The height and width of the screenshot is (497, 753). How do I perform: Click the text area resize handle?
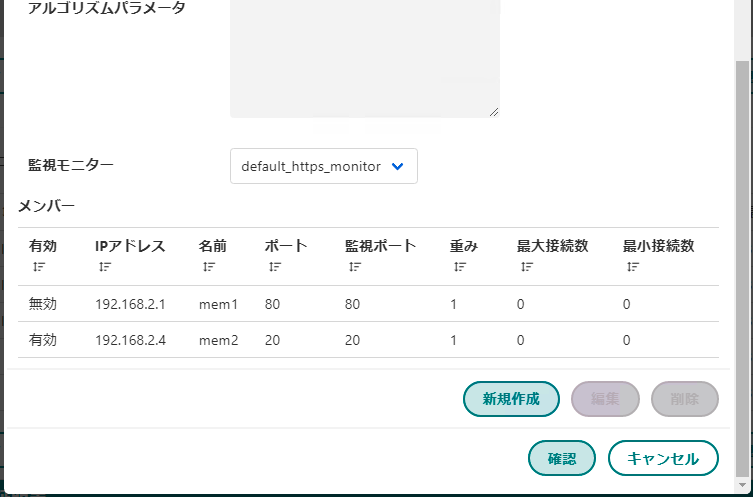coord(494,112)
